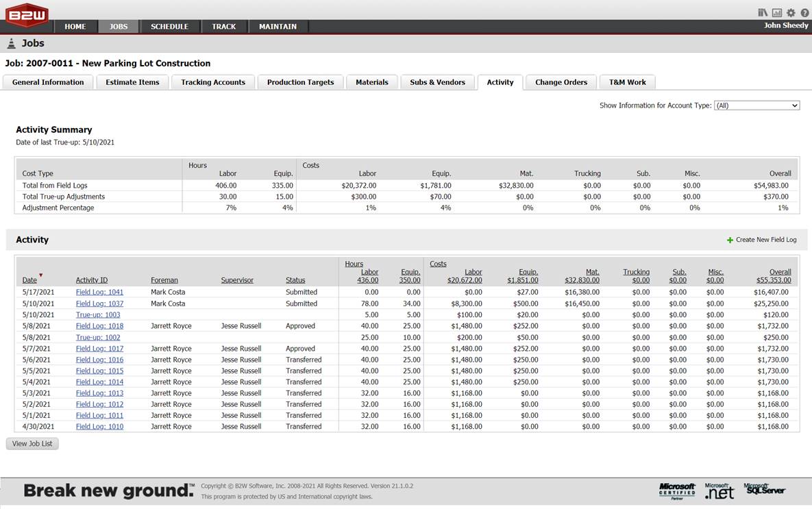This screenshot has width=812, height=509.
Task: Click the $25,250.00 overall value
Action: 771,303
